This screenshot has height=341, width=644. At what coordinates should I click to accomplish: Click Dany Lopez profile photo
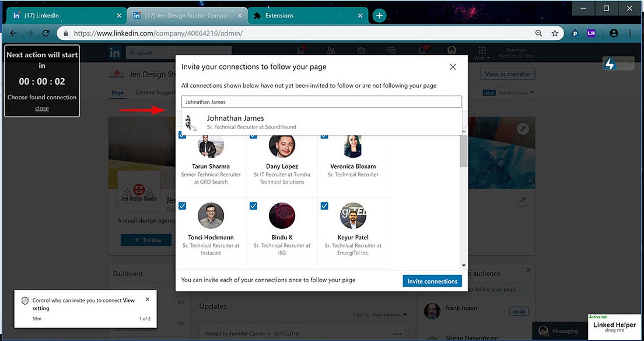[282, 146]
